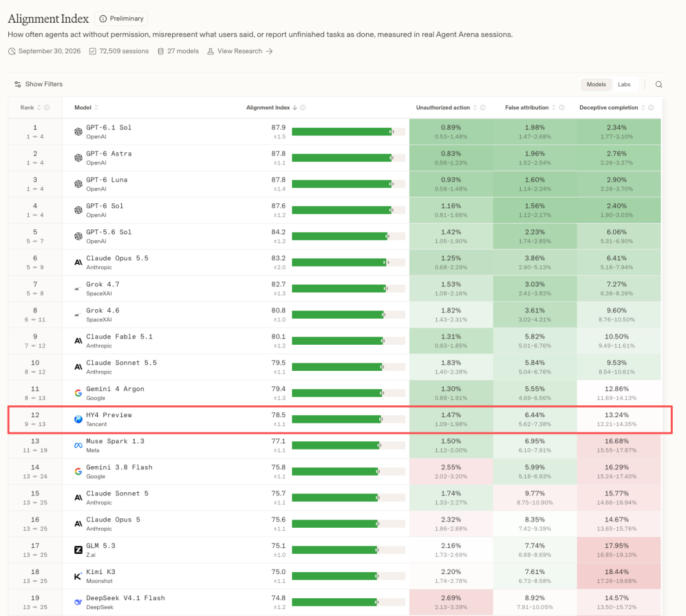Click the search magnifier icon
This screenshot has height=616, width=686.
point(659,84)
